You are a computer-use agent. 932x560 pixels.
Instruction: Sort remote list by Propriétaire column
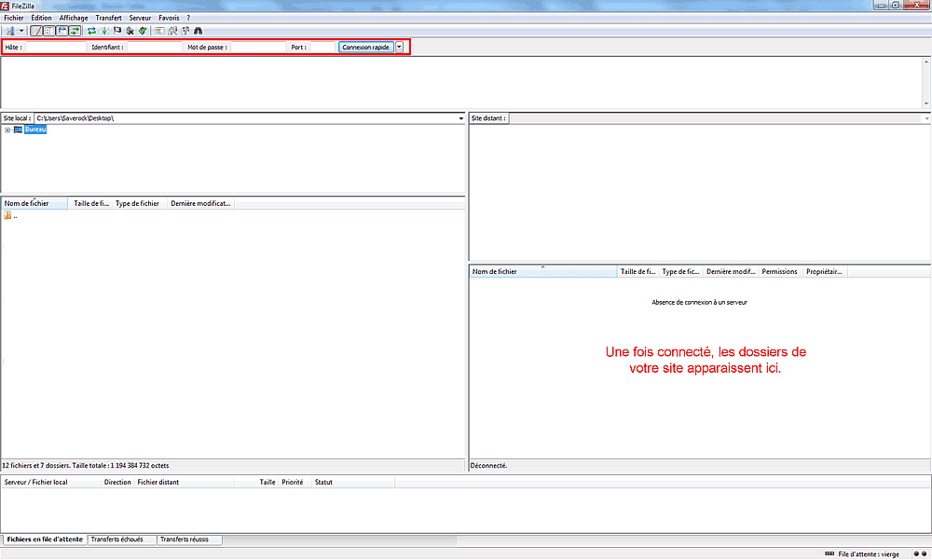point(825,272)
